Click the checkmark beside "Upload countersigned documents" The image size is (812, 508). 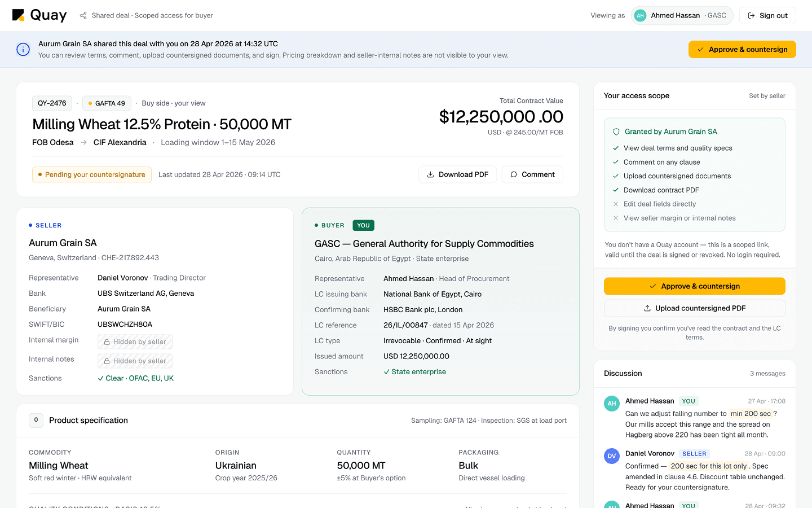pos(616,177)
